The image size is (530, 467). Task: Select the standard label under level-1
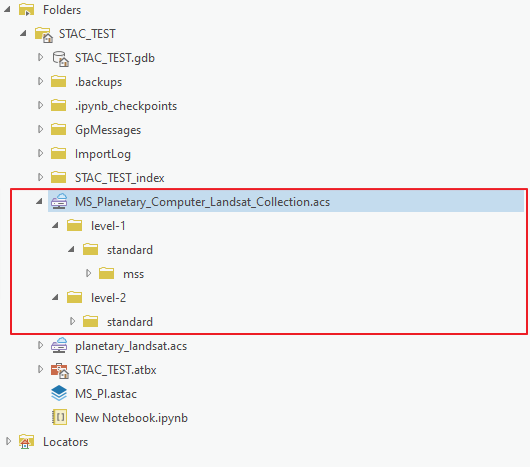130,250
